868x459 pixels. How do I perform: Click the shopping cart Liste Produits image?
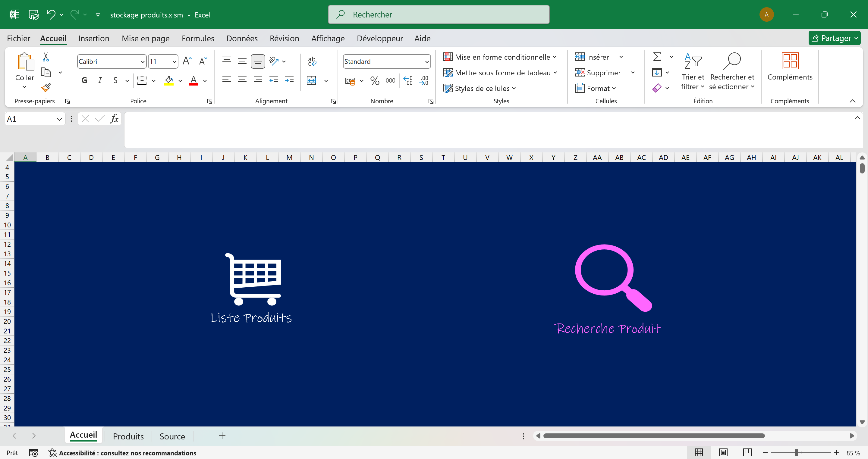(253, 279)
